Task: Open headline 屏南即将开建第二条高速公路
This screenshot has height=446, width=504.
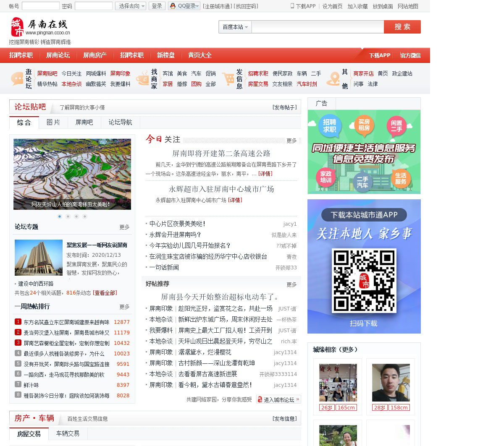Action: pos(221,154)
